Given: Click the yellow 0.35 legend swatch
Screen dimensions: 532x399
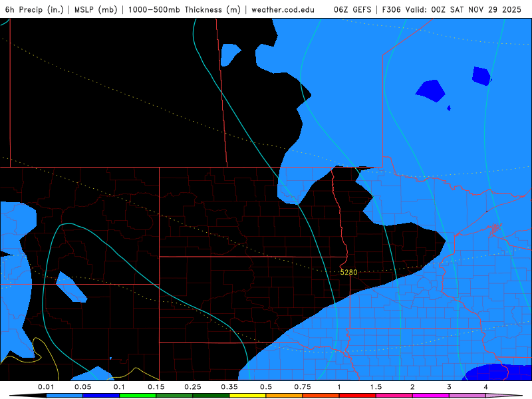Looking at the screenshot, I should [247, 396].
